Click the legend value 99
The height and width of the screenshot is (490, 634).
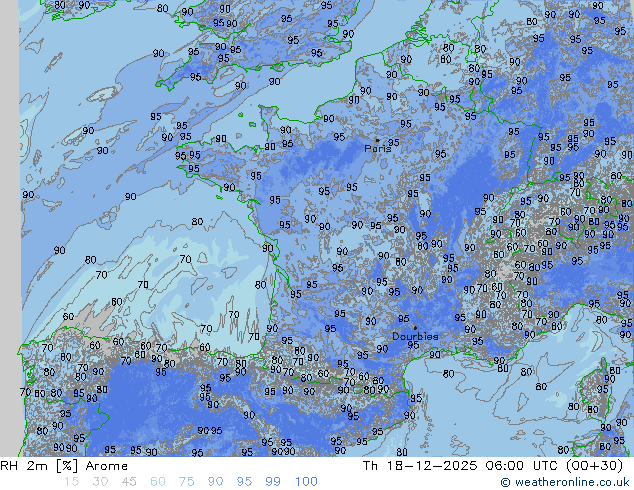tap(273, 482)
